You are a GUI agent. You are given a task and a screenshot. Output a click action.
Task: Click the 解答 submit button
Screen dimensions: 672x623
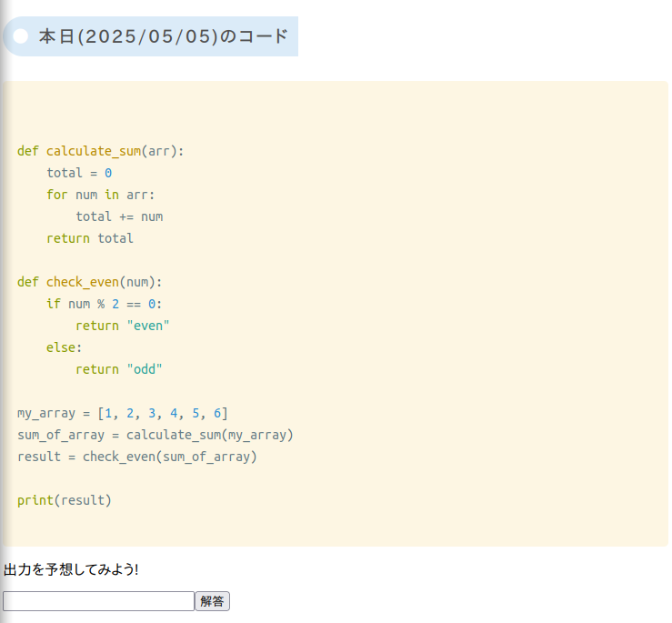click(213, 601)
